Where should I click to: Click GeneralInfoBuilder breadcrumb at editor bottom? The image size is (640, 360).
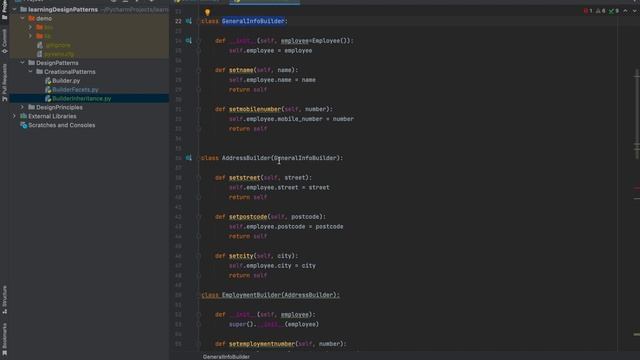pos(226,357)
